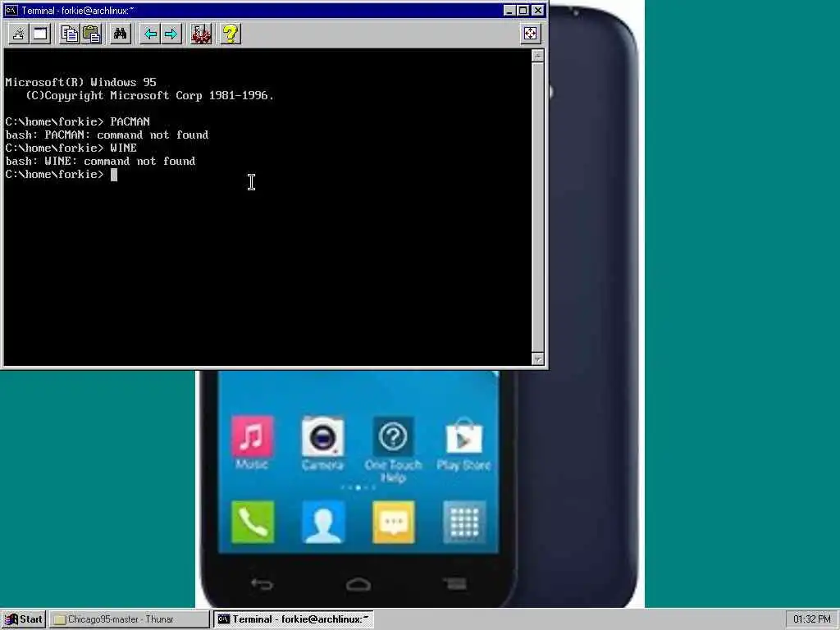Screen dimensions: 840x630
Task: Close the Terminal window
Action: click(x=538, y=10)
